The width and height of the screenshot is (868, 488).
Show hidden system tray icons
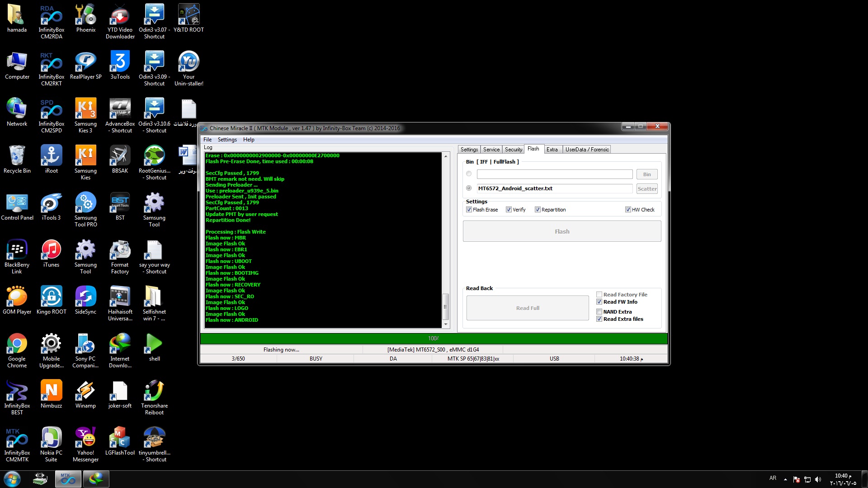785,479
